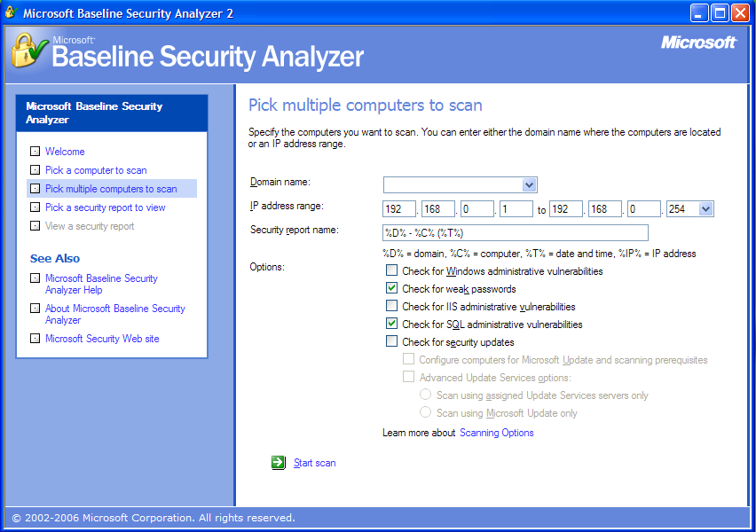Uncheck Check for SQL administrative vulnerabilities
756x532 pixels.
point(391,324)
